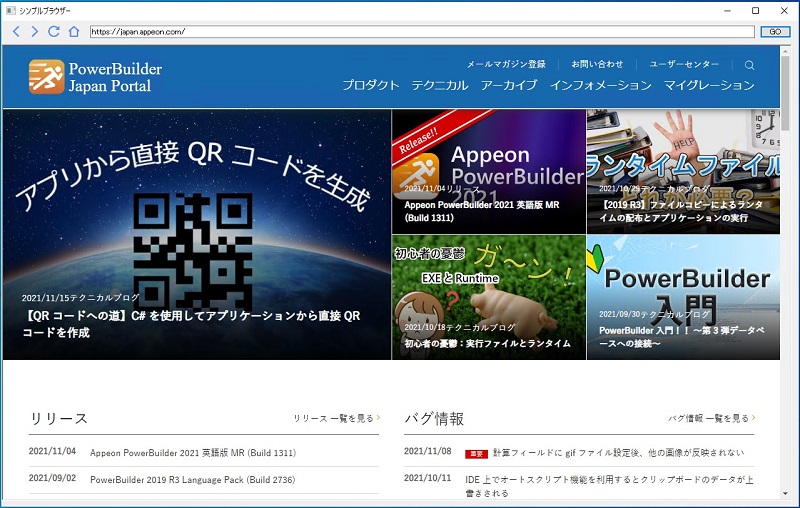
Task: Click the scrollbar up arrow
Action: click(785, 50)
